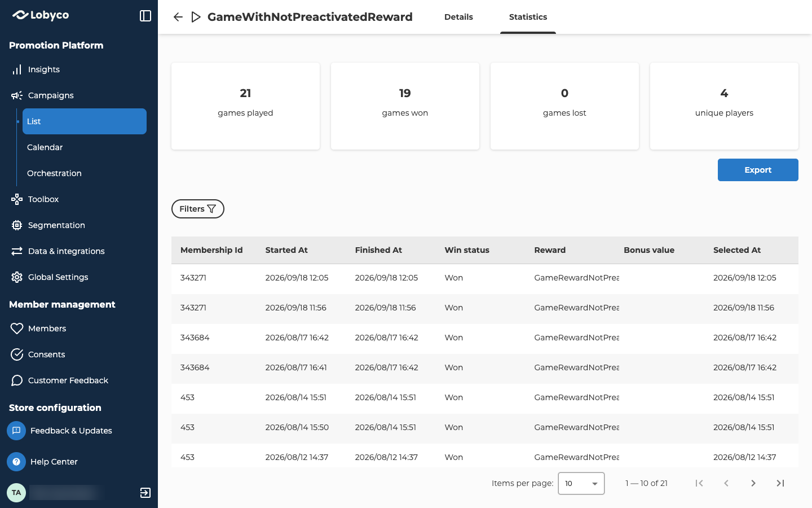
Task: Click the Win status column header
Action: point(467,250)
